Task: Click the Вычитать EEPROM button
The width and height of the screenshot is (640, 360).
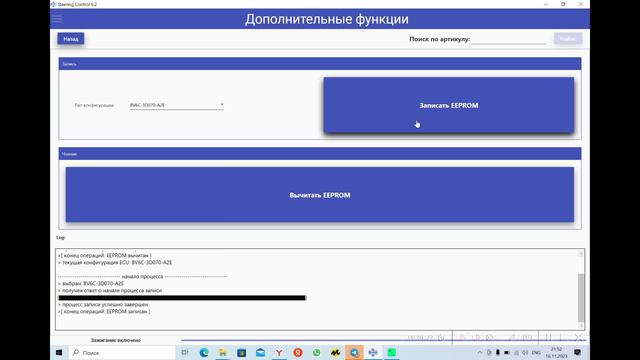Action: (x=320, y=195)
